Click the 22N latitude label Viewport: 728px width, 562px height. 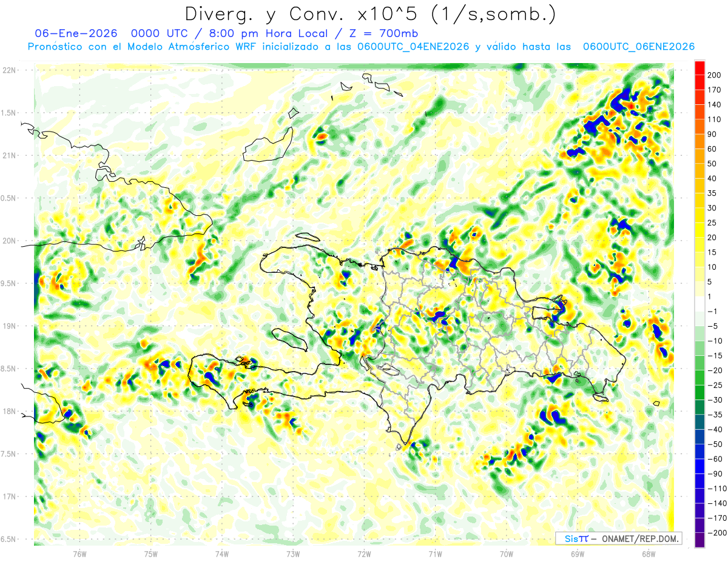9,70
